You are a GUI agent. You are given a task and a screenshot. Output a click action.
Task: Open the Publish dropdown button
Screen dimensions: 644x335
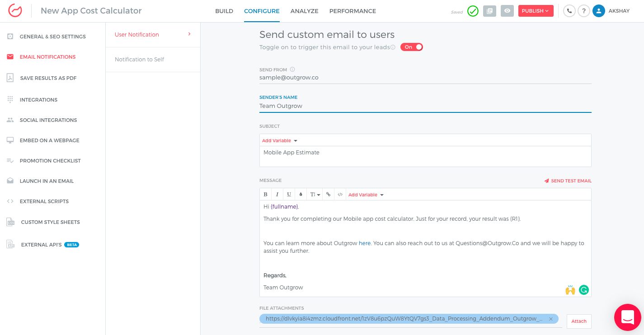(x=536, y=11)
